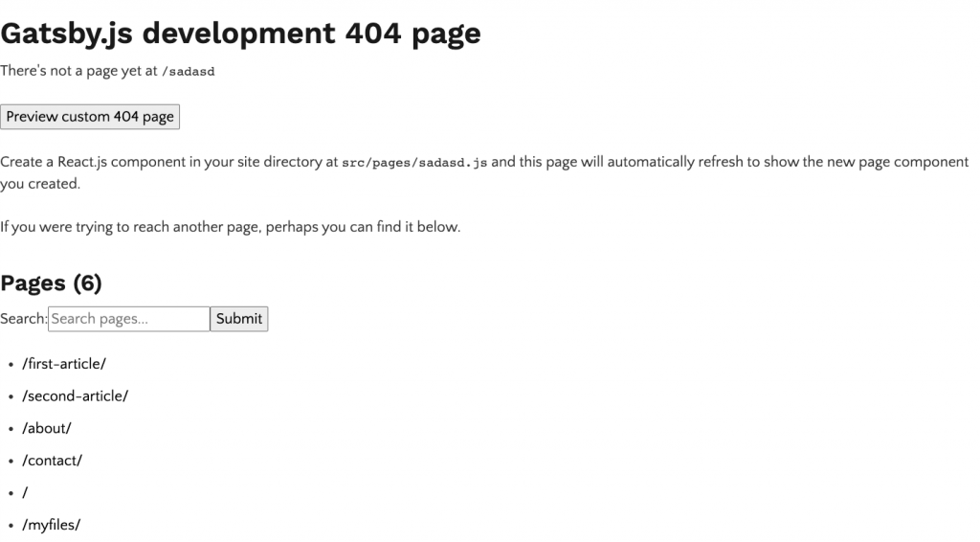
Task: Click the sentence about reaching another page
Action: click(x=230, y=227)
